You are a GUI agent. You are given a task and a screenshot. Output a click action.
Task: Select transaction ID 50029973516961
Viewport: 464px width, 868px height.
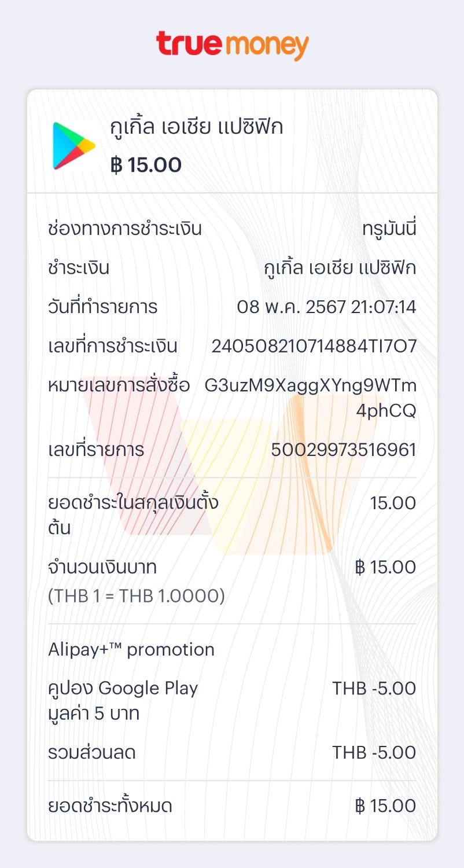point(344,450)
